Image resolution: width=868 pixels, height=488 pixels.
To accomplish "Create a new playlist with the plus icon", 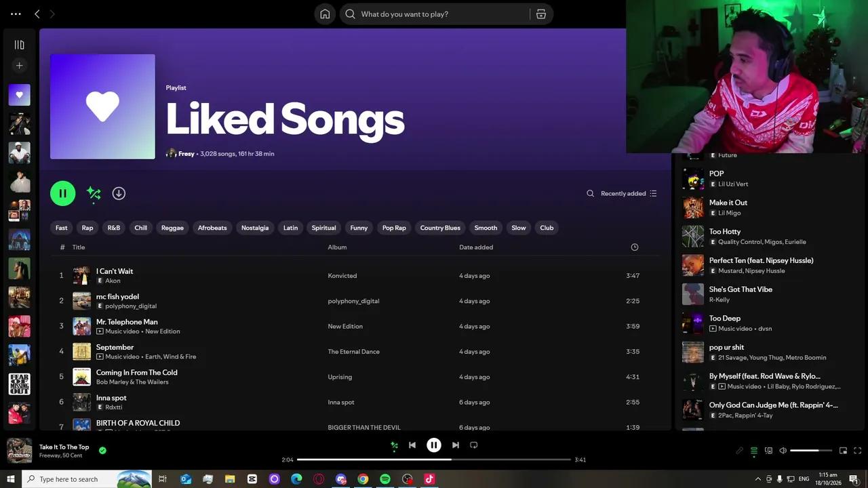I will pos(19,66).
